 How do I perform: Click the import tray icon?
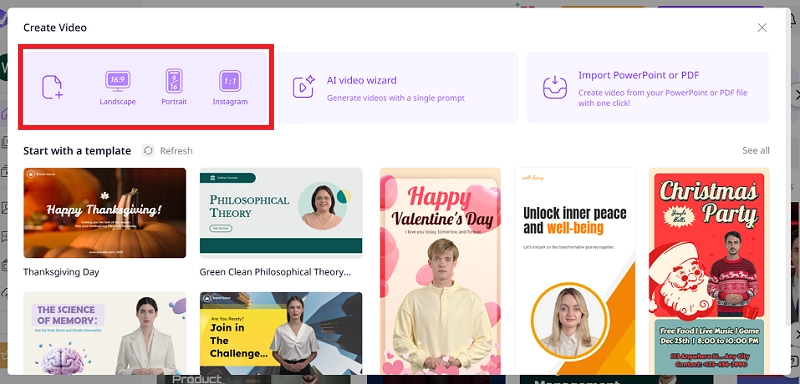click(555, 87)
